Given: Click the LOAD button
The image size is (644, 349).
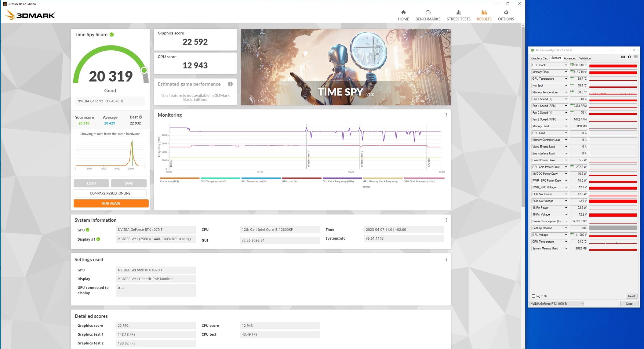Looking at the screenshot, I should click(91, 183).
